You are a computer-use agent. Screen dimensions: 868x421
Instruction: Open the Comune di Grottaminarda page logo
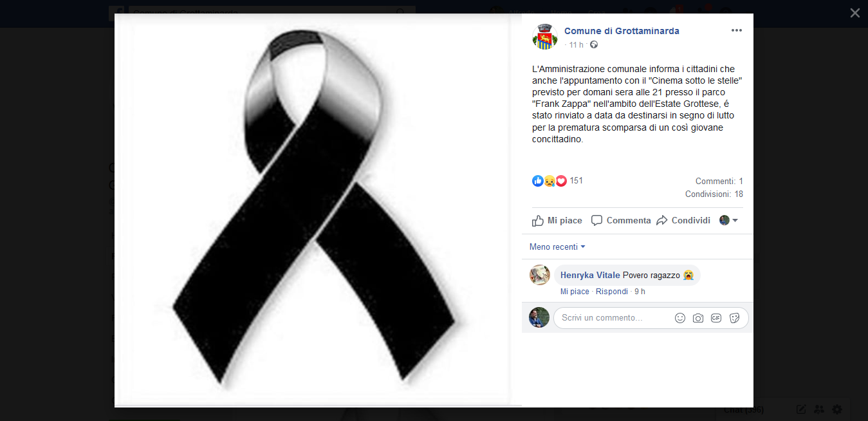pyautogui.click(x=544, y=37)
